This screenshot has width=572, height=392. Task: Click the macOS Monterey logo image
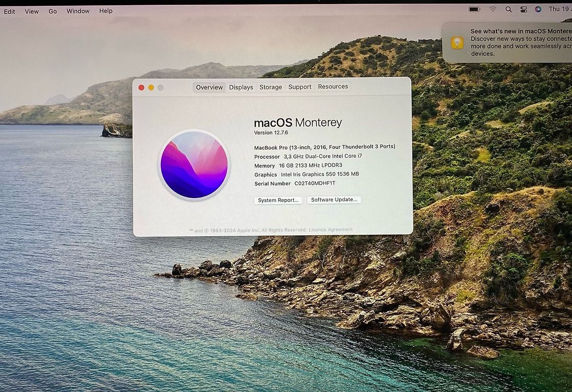pos(194,165)
